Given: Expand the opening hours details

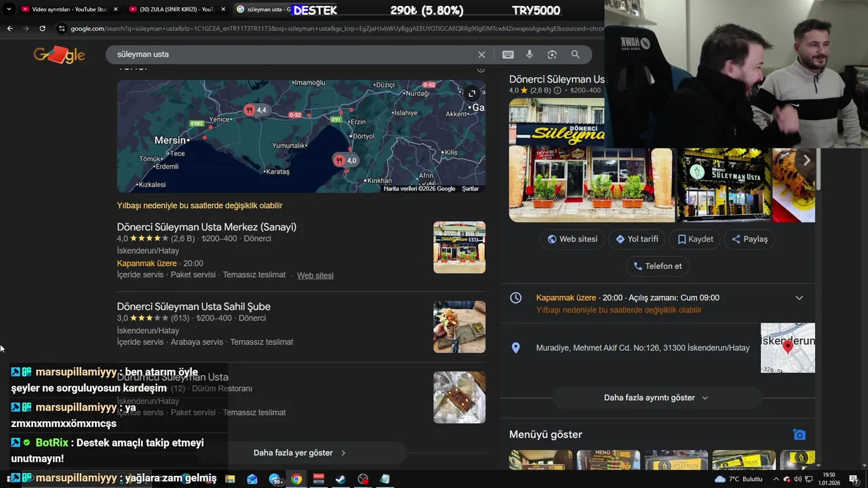Looking at the screenshot, I should (799, 298).
